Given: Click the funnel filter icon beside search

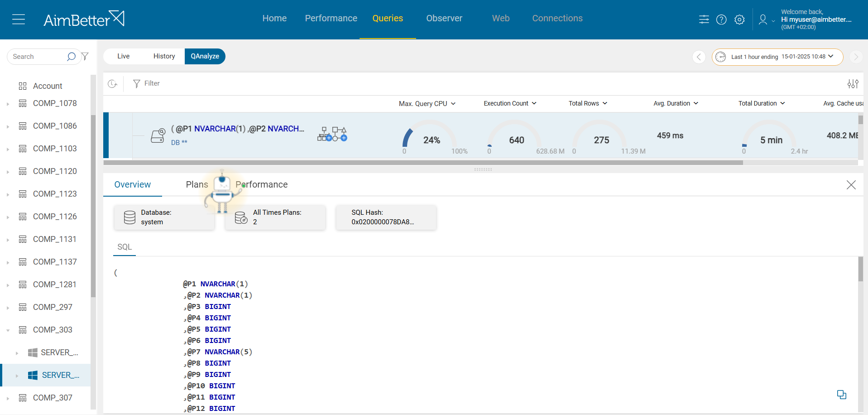Looking at the screenshot, I should (x=85, y=57).
